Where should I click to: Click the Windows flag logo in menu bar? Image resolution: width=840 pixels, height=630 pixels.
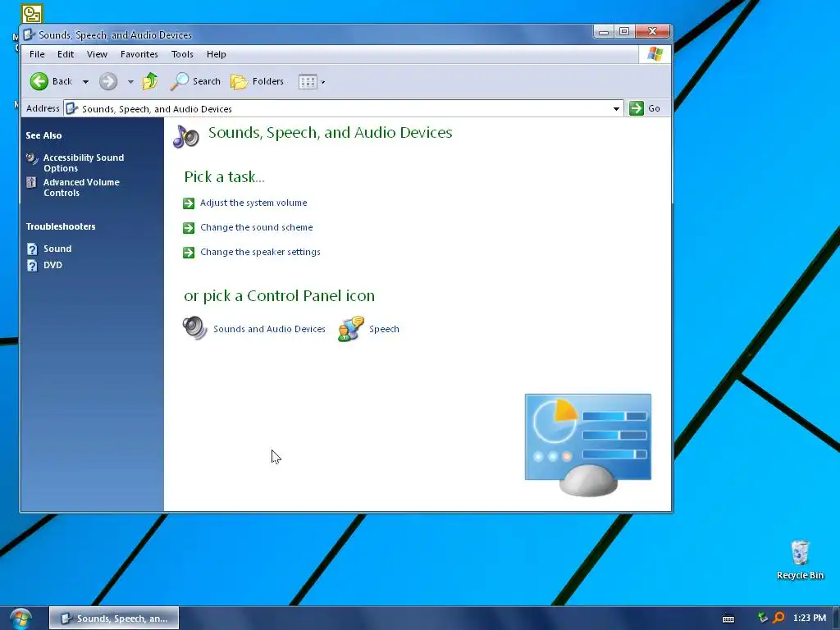click(655, 54)
